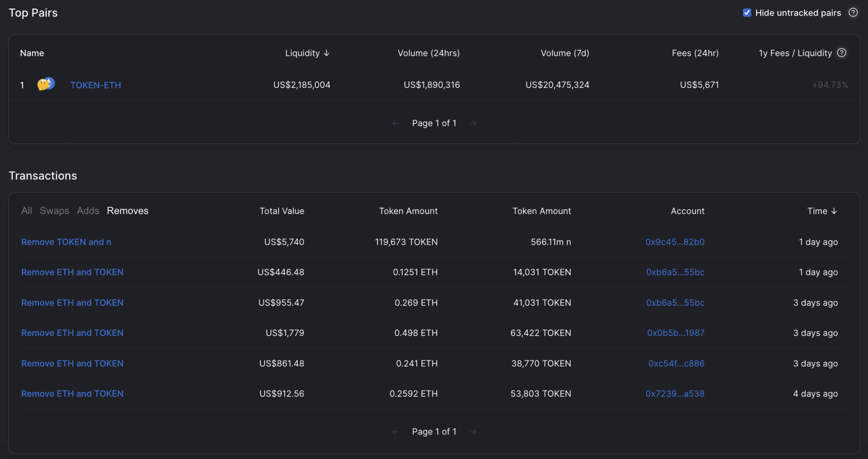Open account 0x0b5b...1987
This screenshot has width=868, height=459.
[x=676, y=333]
